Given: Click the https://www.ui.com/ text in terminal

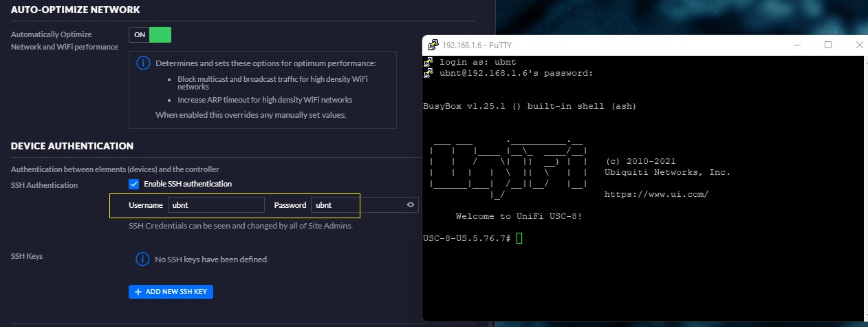Looking at the screenshot, I should tap(656, 194).
